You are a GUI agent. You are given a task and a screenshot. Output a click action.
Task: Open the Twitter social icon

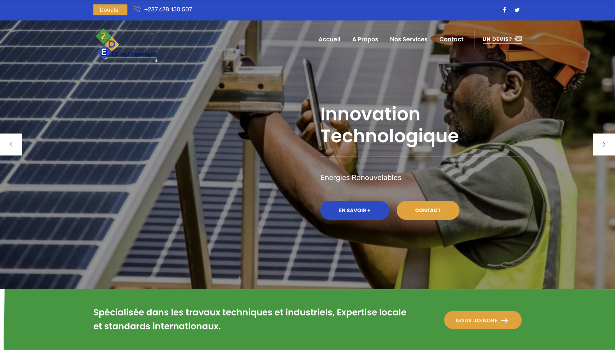tap(517, 10)
